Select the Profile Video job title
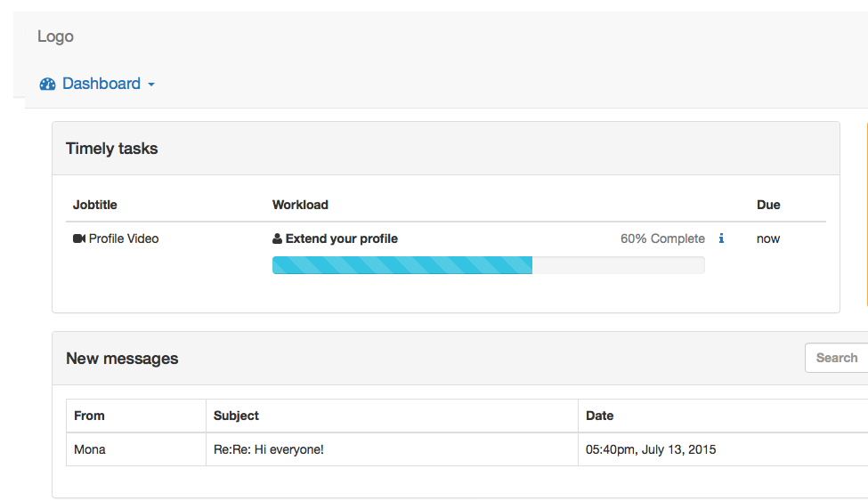868x501 pixels. point(124,238)
